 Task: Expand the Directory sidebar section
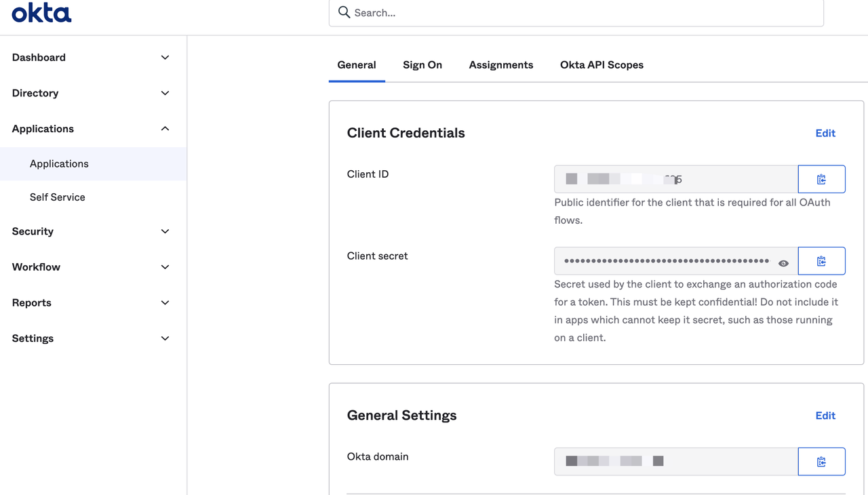[165, 93]
